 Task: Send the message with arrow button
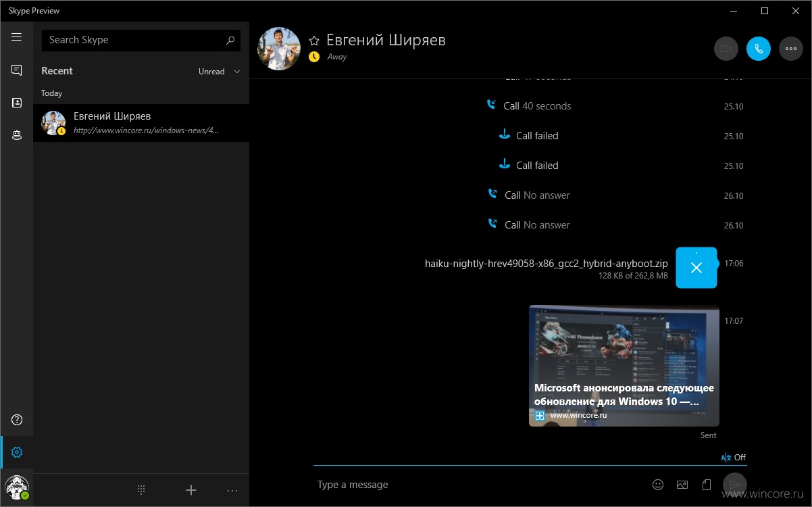[735, 484]
